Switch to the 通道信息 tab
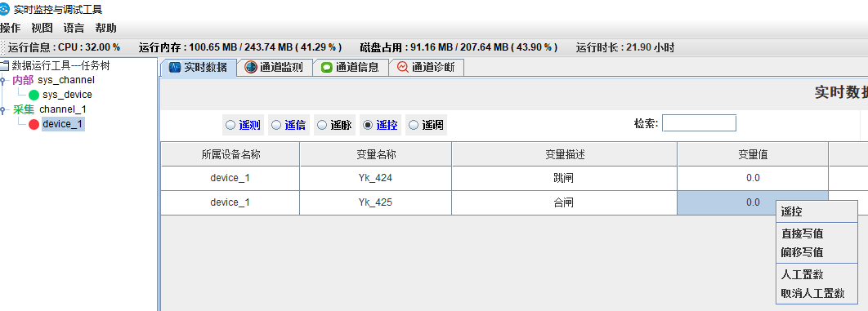 tap(351, 68)
